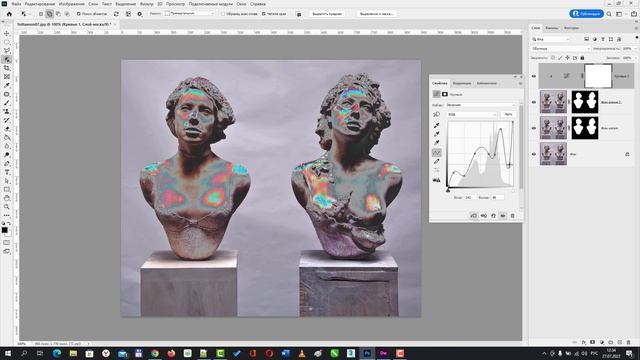Open the RGB channel dropdown in Curves
Viewport: 640px width, 360px height.
point(471,114)
